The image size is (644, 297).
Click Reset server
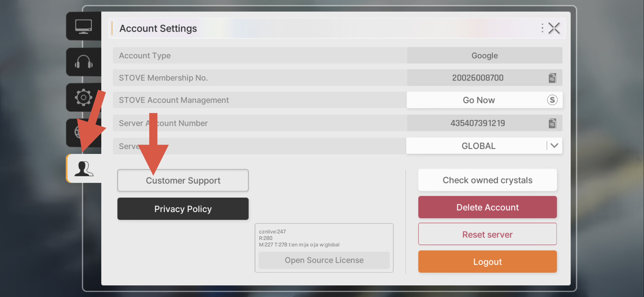pos(487,234)
